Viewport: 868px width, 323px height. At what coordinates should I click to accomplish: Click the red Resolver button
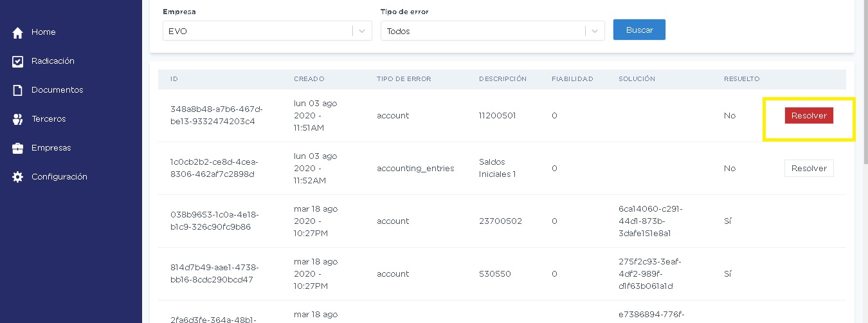coord(809,115)
